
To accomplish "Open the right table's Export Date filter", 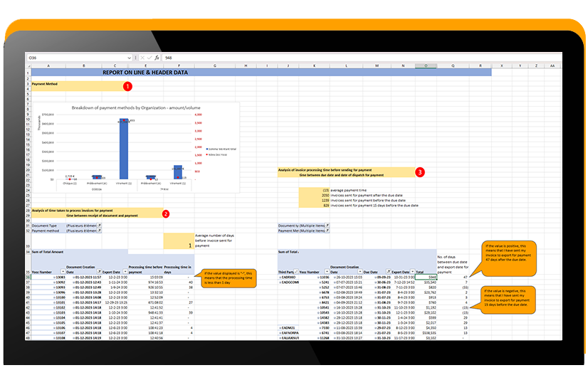I will [x=413, y=271].
